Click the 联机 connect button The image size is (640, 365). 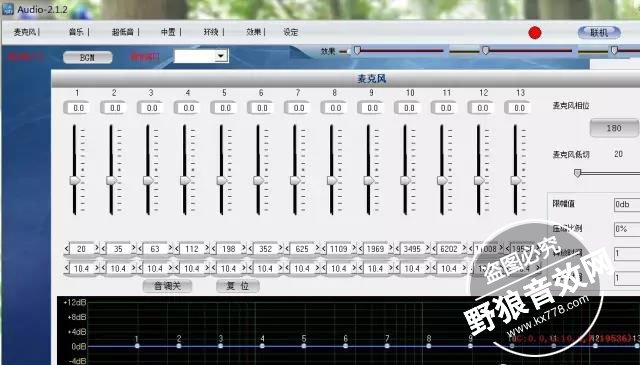[x=599, y=33]
